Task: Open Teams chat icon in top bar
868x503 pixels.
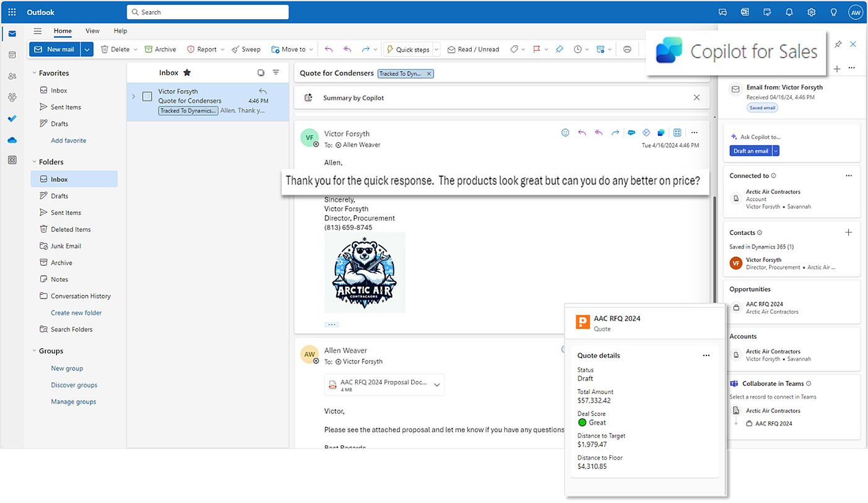Action: [x=723, y=12]
